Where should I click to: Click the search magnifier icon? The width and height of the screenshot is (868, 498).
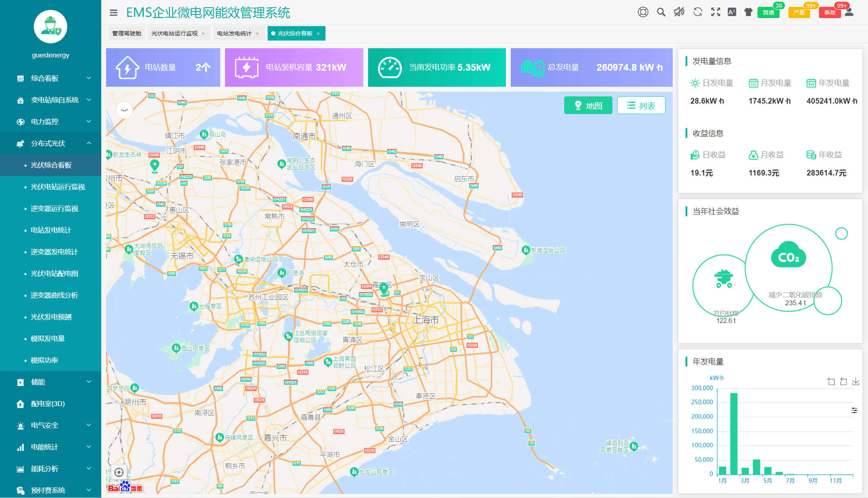click(661, 12)
